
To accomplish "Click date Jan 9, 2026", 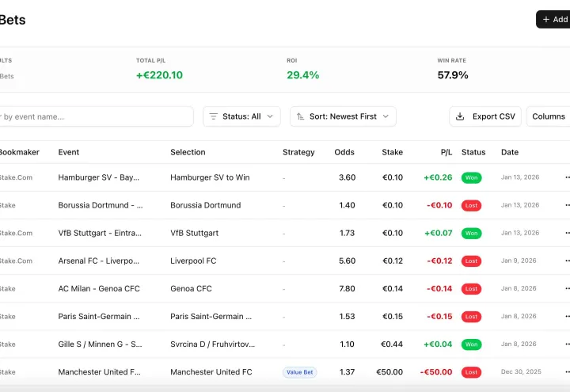I will pos(519,261).
